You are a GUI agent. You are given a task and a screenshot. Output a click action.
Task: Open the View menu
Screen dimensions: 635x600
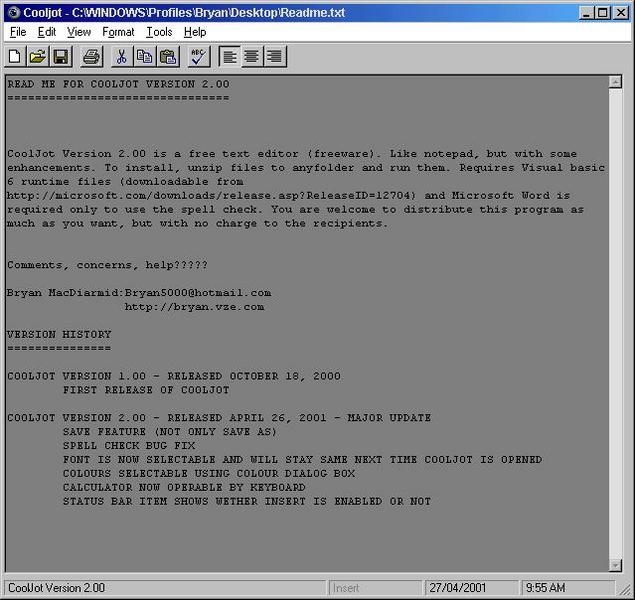pos(79,32)
